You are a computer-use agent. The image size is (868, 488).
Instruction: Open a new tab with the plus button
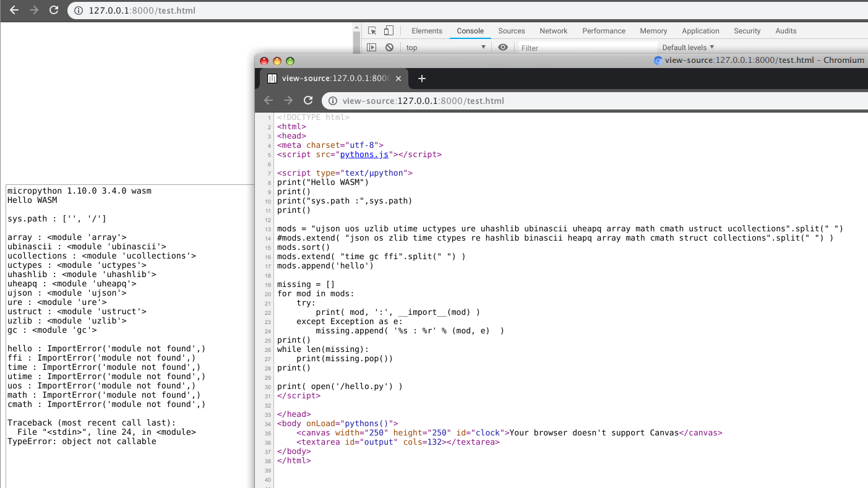(x=422, y=79)
